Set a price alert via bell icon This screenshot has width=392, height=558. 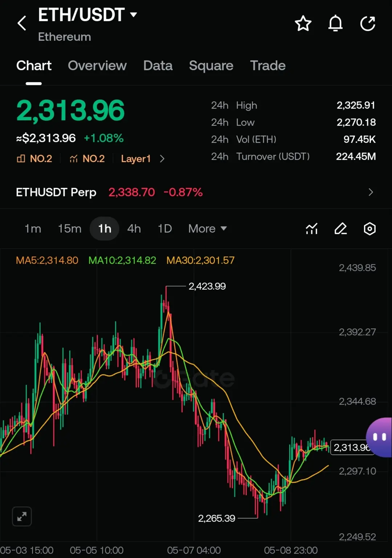pos(335,24)
